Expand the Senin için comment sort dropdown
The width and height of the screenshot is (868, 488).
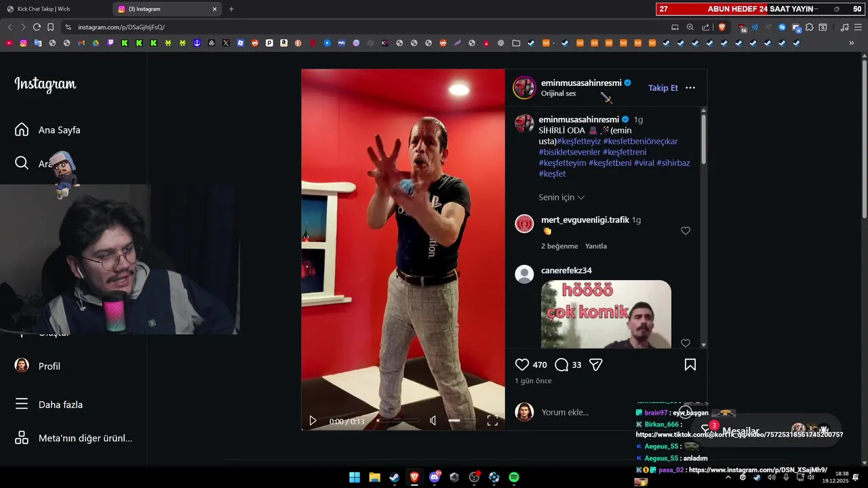coord(561,197)
